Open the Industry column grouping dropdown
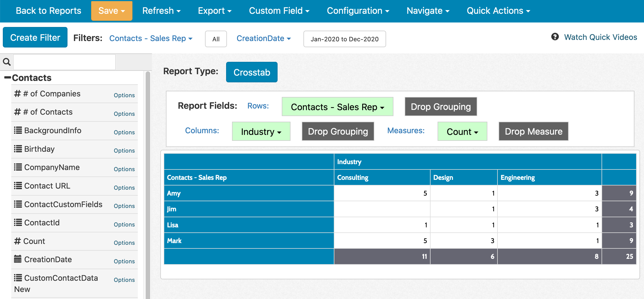Image resolution: width=644 pixels, height=299 pixels. (261, 132)
